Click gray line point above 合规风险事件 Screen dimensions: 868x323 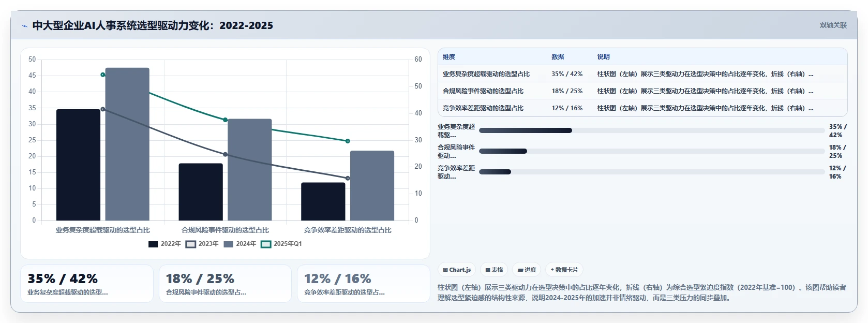coord(225,154)
